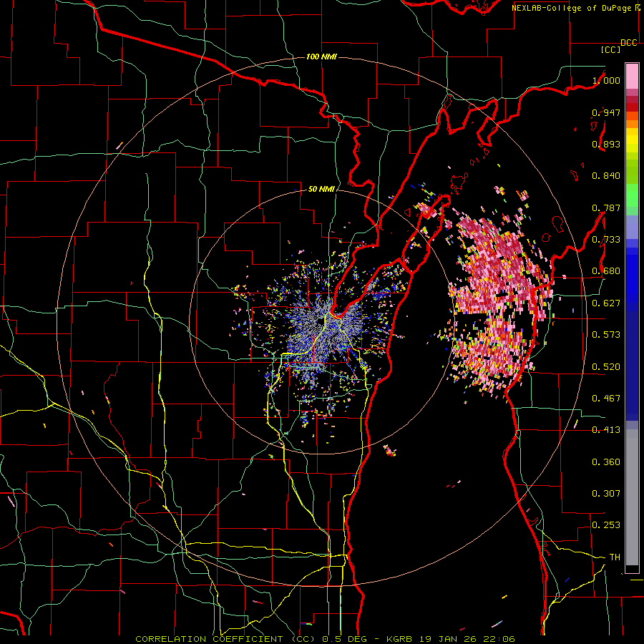Click the 0.733 legend value
The height and width of the screenshot is (644, 644).
point(606,240)
